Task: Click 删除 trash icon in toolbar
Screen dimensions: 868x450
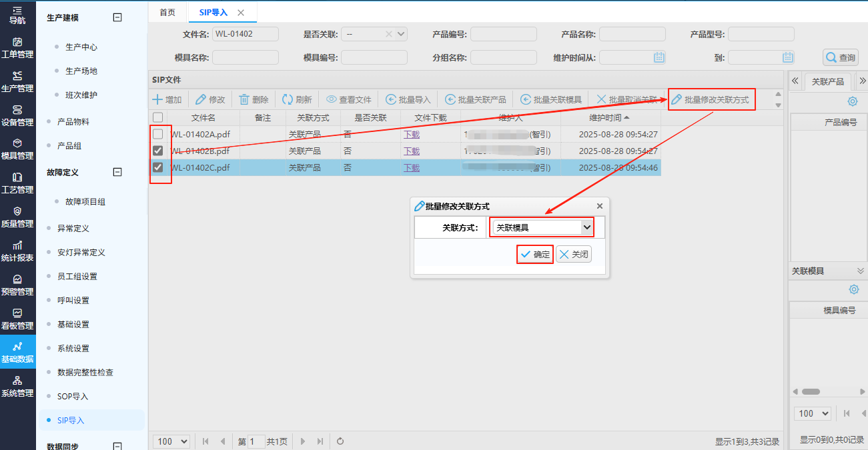Action: pyautogui.click(x=244, y=99)
